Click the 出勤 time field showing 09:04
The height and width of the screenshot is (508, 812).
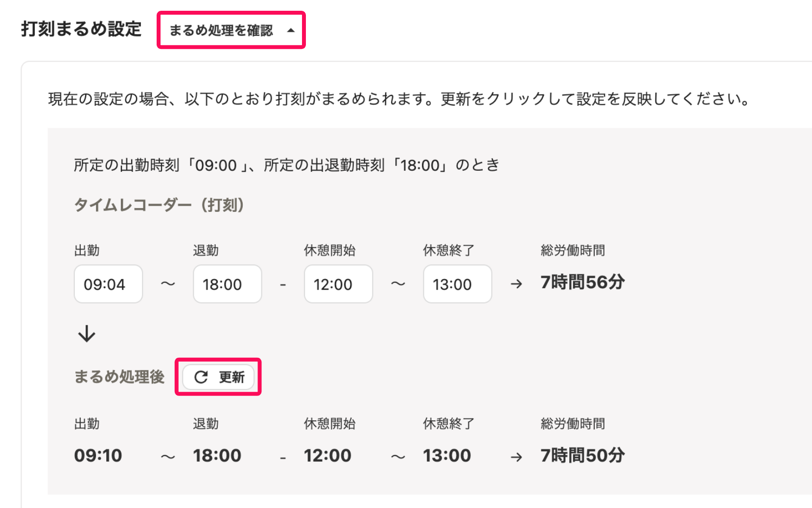pos(108,284)
